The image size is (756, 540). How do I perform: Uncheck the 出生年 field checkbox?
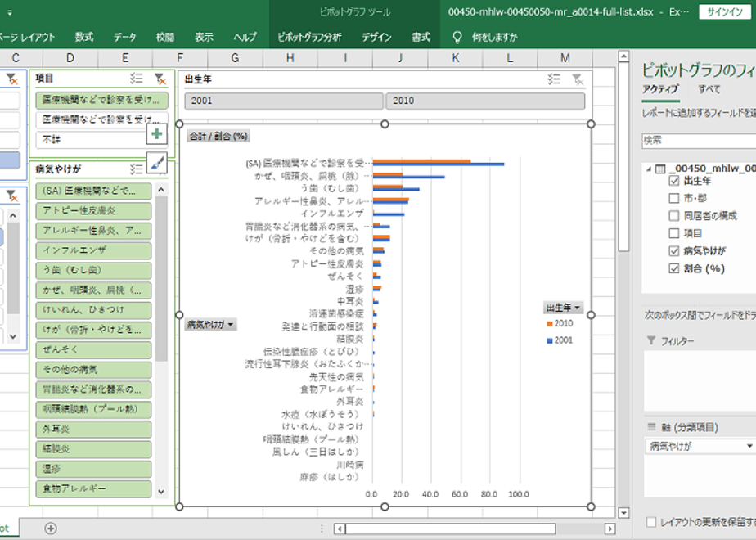[674, 181]
